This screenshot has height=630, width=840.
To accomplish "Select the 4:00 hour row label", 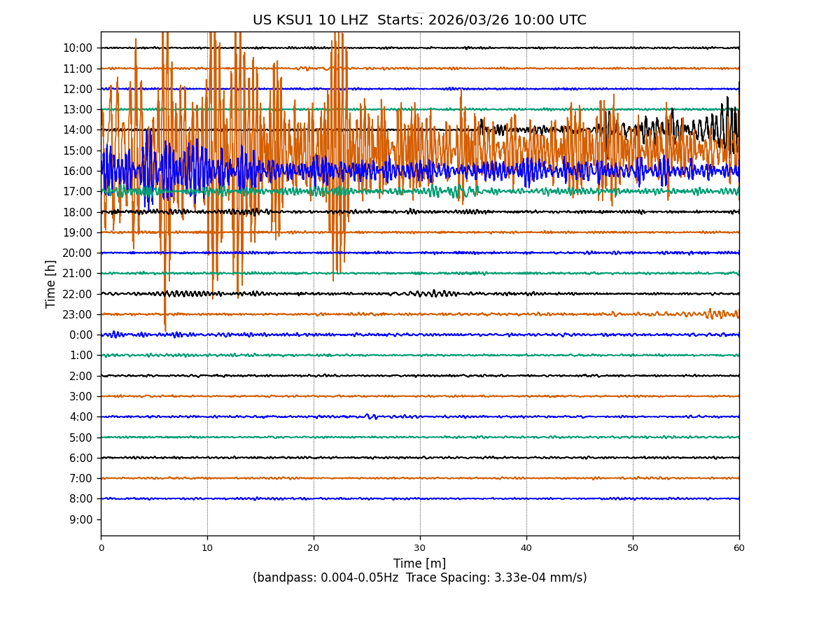I will coord(80,416).
